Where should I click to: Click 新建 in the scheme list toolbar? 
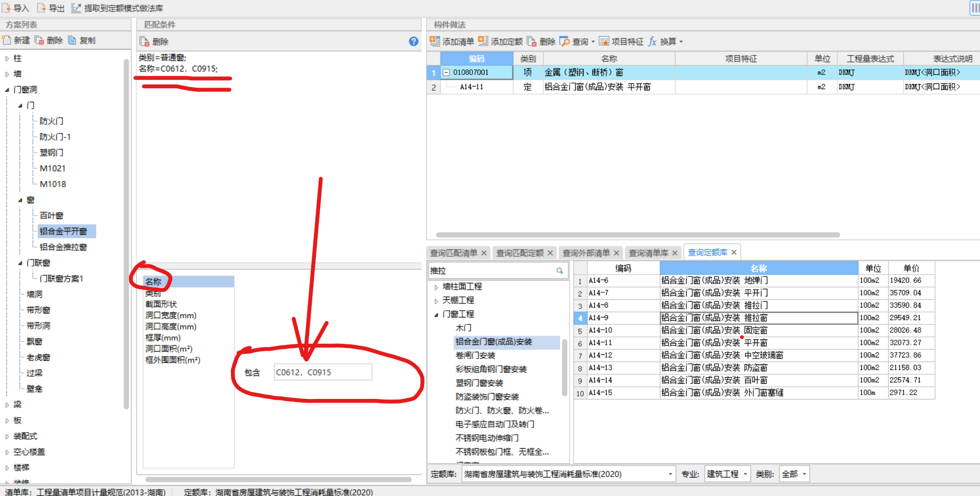pos(16,40)
